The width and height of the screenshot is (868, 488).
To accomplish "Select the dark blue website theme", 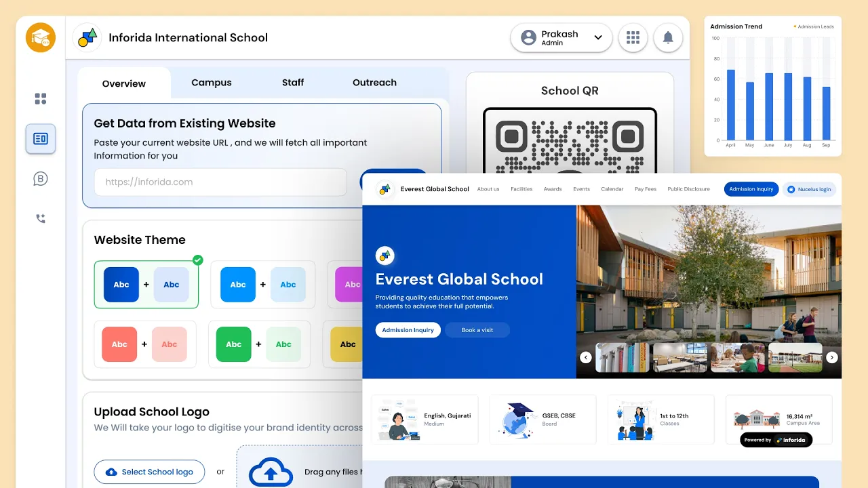I will [146, 285].
